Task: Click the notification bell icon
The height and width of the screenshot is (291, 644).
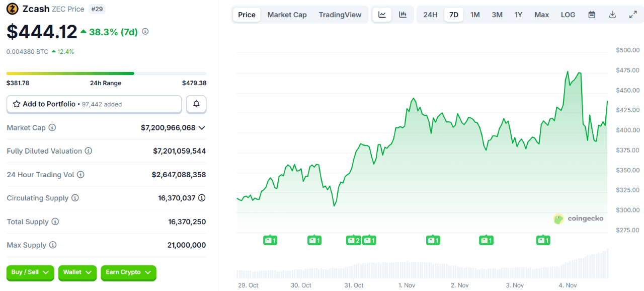Action: [x=196, y=104]
